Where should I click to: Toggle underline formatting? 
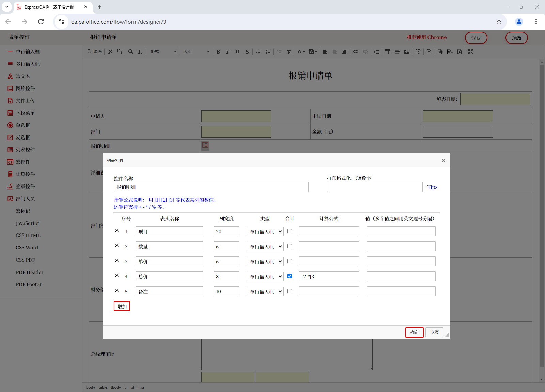[x=237, y=52]
